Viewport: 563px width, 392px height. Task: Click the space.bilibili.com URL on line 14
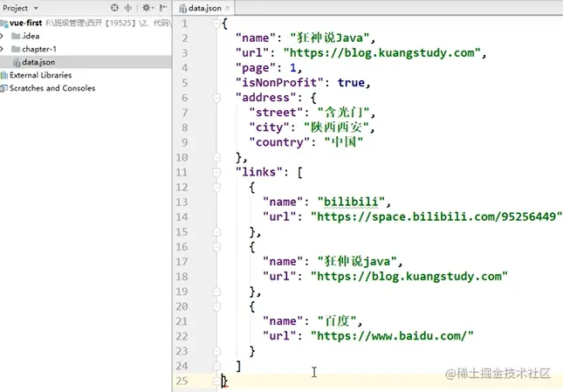coord(436,217)
